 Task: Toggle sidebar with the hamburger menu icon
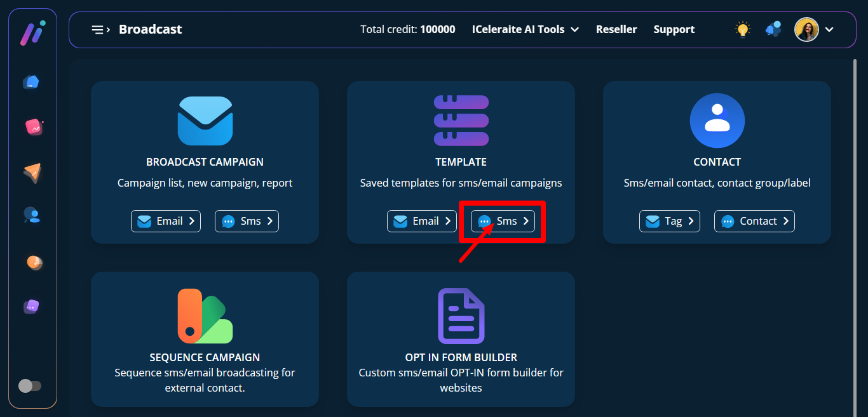point(100,29)
